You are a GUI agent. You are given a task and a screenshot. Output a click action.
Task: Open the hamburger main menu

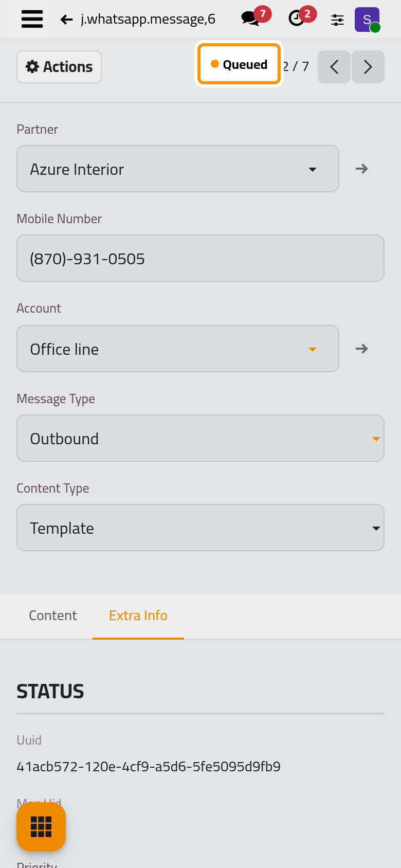(x=32, y=20)
